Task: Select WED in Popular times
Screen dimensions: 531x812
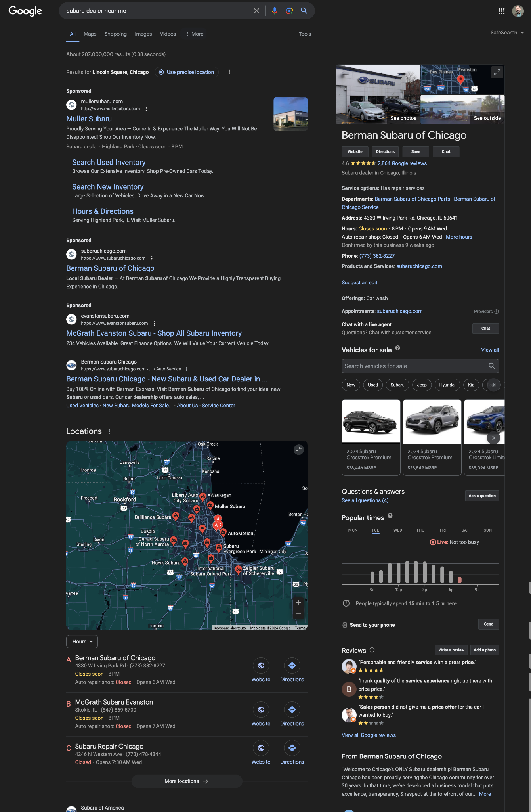Action: [398, 530]
